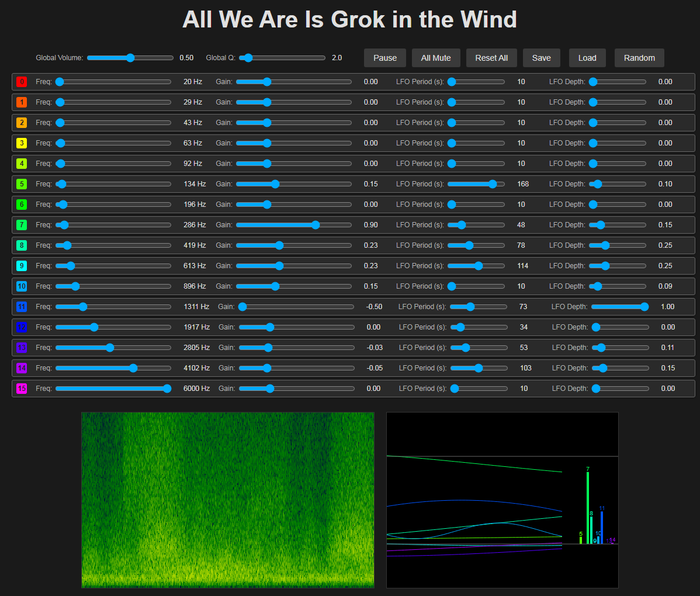Click the '-0.50' gain value
Image resolution: width=700 pixels, height=596 pixels.
(x=374, y=307)
